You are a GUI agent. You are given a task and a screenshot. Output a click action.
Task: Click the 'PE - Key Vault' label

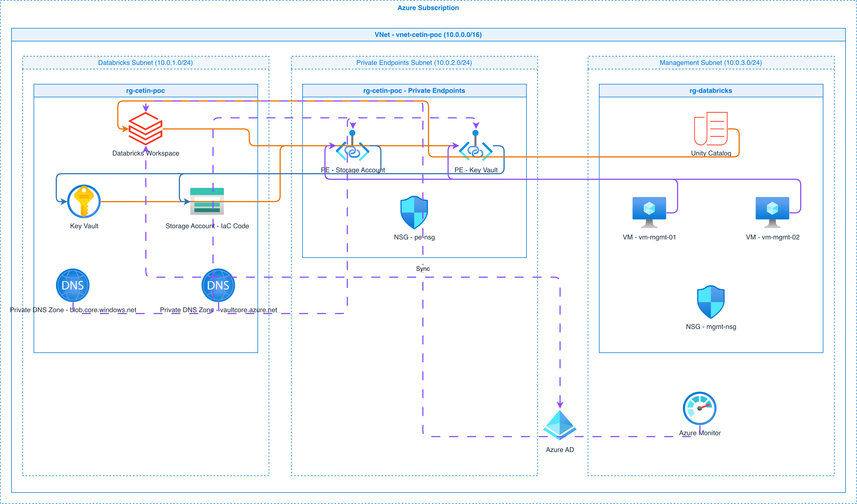pyautogui.click(x=476, y=170)
